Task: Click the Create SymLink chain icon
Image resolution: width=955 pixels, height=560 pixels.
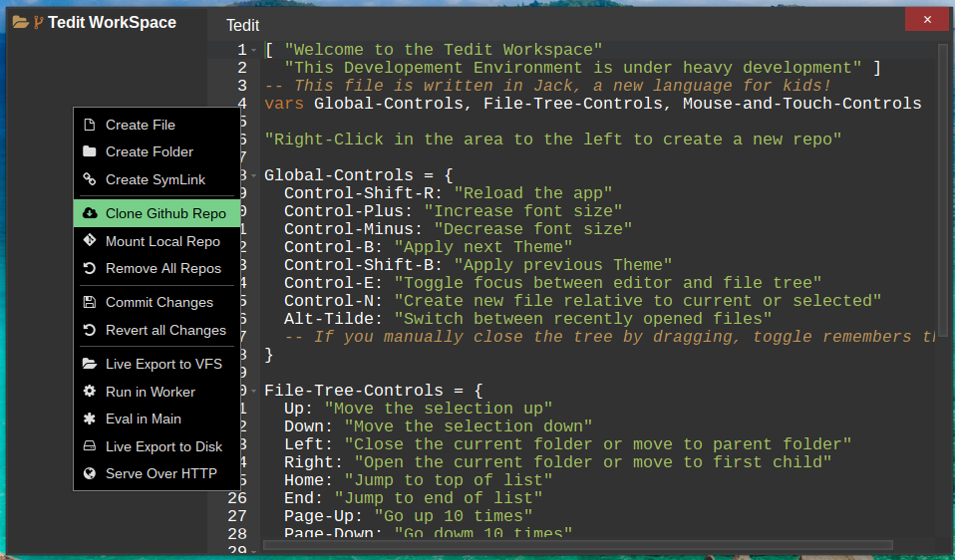Action: (90, 179)
